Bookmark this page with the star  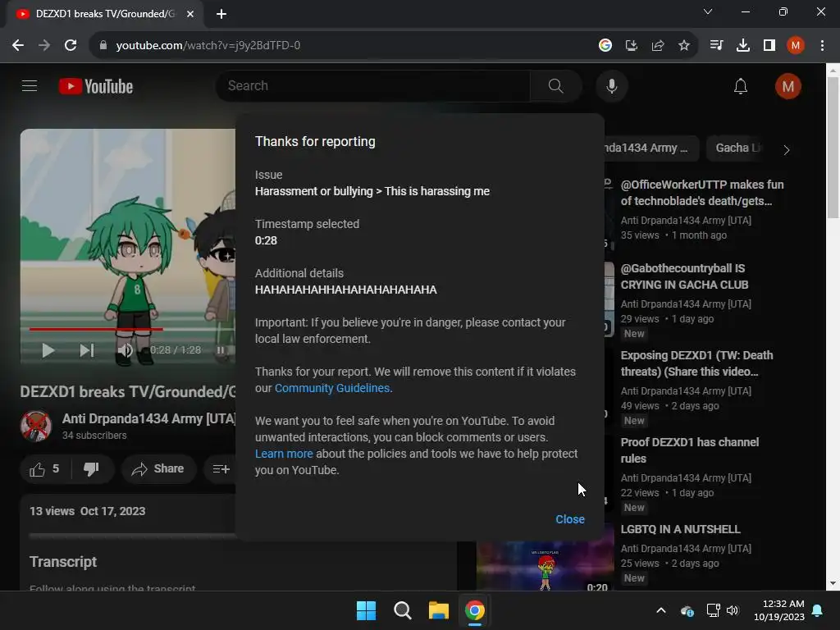pos(683,46)
